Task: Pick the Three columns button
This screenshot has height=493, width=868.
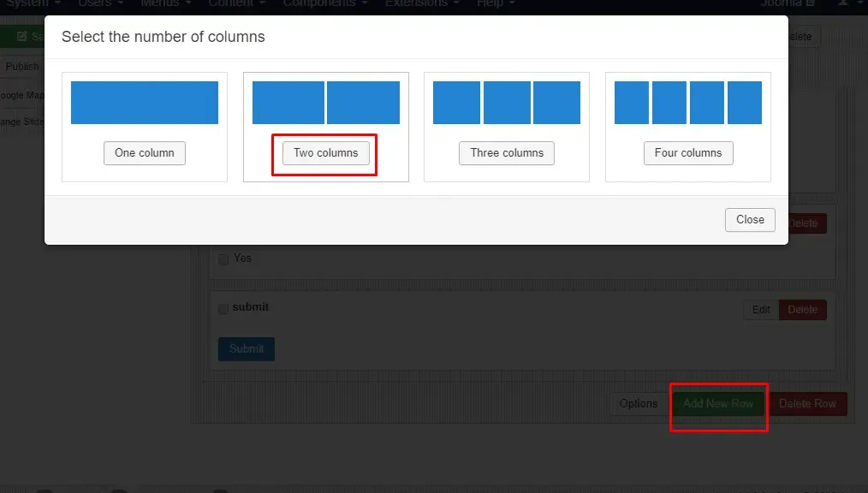Action: coord(507,152)
